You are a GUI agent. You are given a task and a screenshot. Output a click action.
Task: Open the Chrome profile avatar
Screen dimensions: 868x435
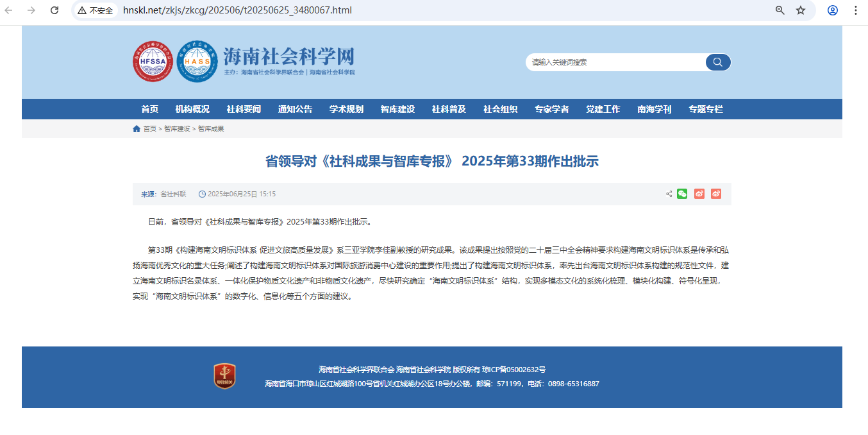pyautogui.click(x=833, y=10)
